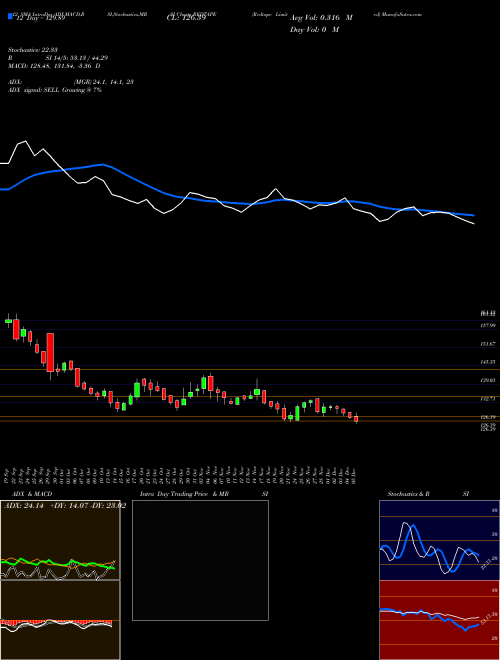The image size is (500, 660).
Task: Click the 'Intra Day Trading Price & MRSI' heading
Action: [x=204, y=494]
